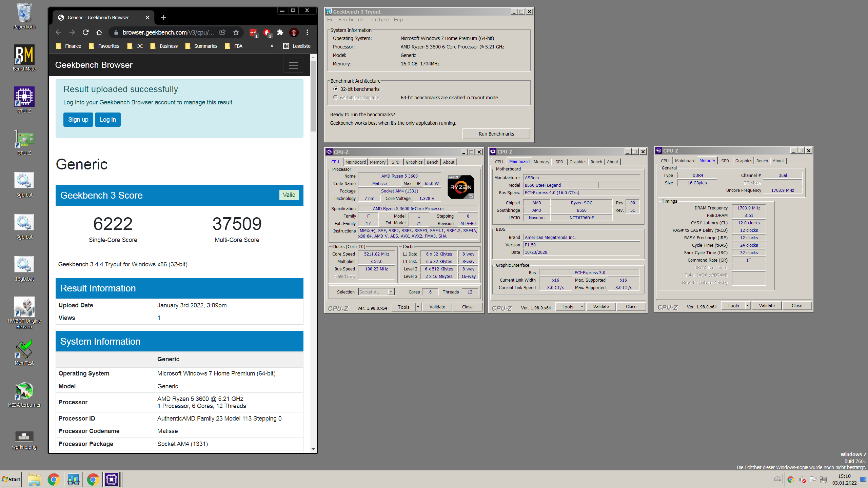Screen dimensions: 868x488
Task: Launch the GPU-Z desktop shortcut
Action: pyautogui.click(x=24, y=142)
